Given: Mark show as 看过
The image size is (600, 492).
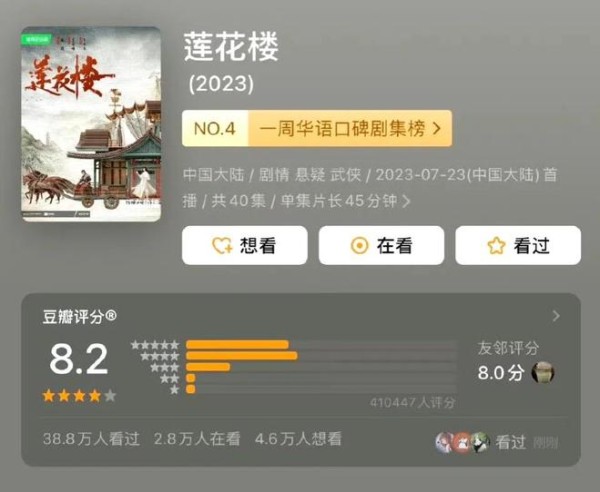Looking at the screenshot, I should tap(518, 245).
